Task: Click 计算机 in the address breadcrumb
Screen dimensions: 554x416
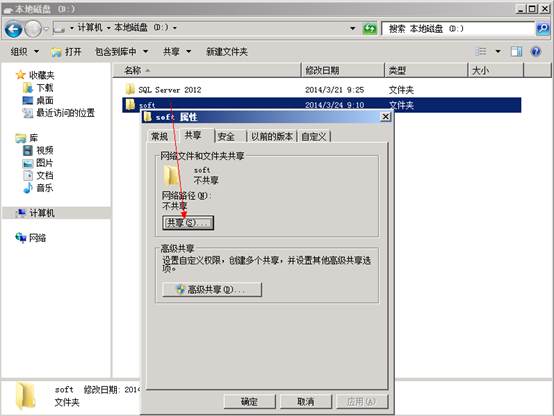Action: point(90,27)
